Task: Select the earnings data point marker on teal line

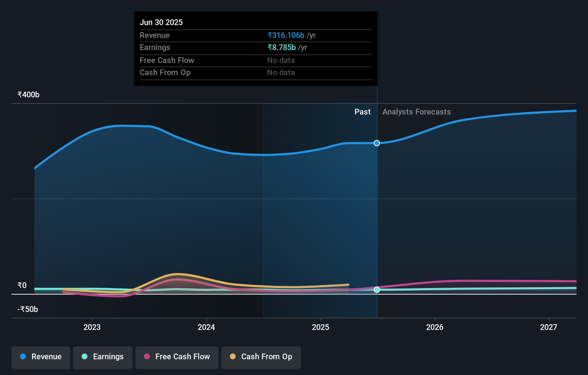Action: coord(377,289)
